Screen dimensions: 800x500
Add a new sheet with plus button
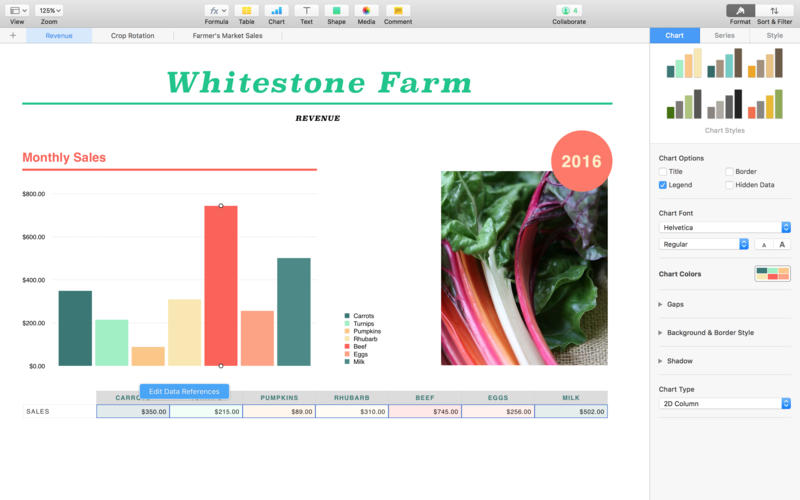pyautogui.click(x=13, y=35)
